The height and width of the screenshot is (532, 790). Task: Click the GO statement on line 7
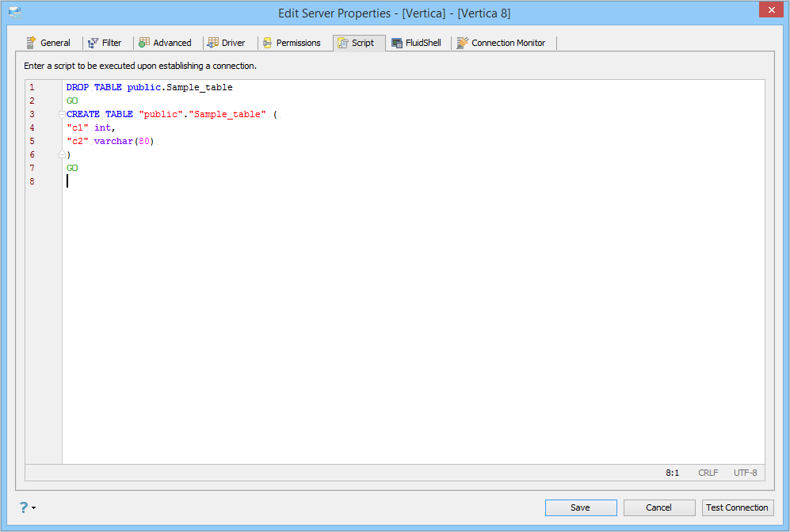(x=72, y=168)
